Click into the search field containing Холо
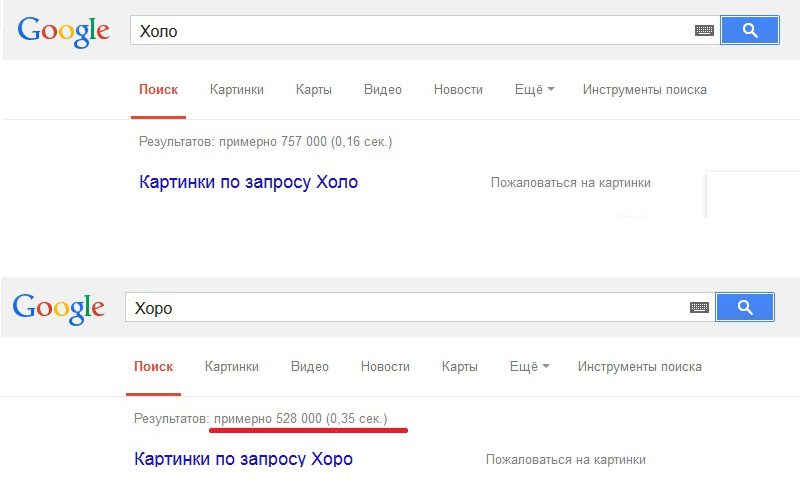 pos(411,31)
